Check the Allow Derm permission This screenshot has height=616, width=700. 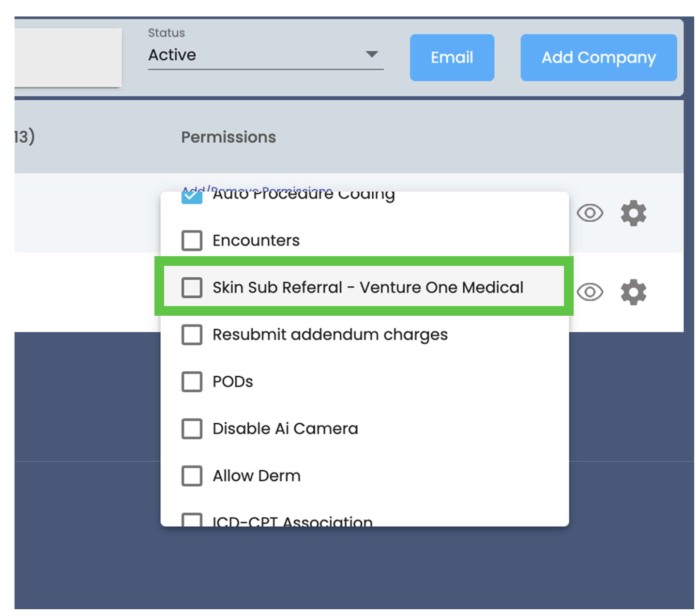click(192, 476)
